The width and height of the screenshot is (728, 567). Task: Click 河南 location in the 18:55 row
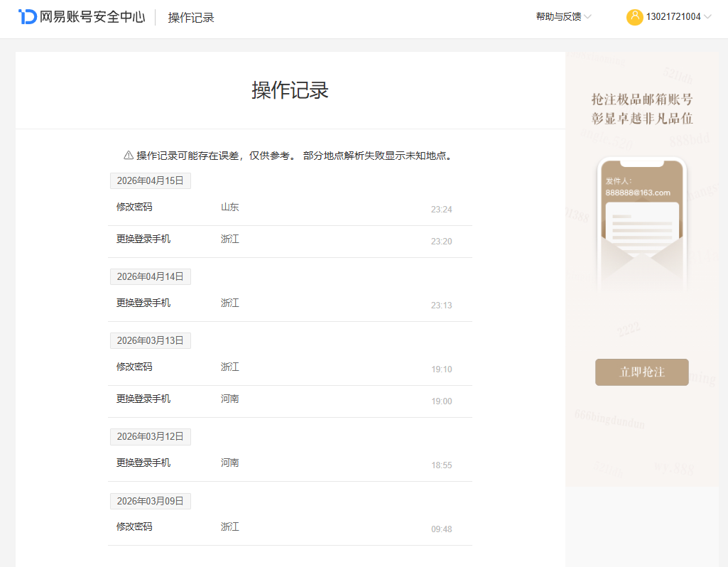[230, 463]
